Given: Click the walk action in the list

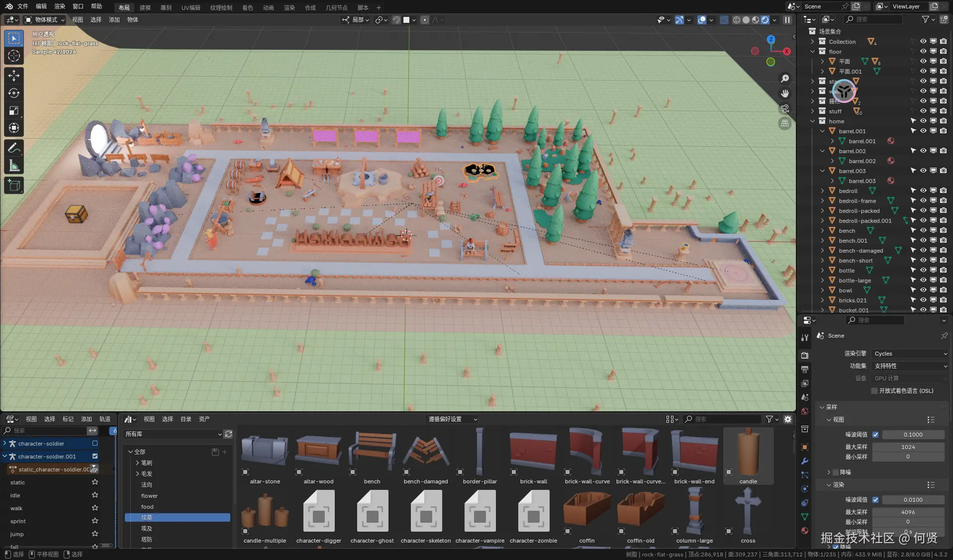Looking at the screenshot, I should [16, 508].
